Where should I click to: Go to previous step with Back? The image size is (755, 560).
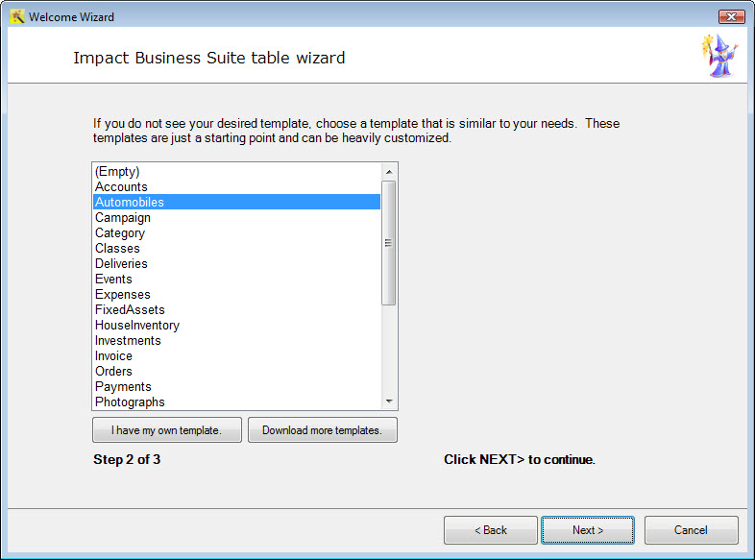tap(490, 530)
